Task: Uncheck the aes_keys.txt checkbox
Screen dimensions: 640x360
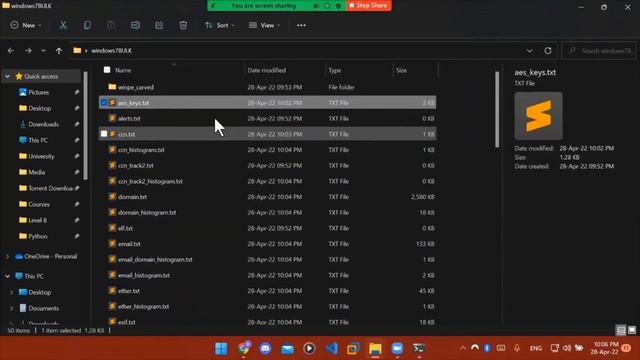Action: [104, 102]
